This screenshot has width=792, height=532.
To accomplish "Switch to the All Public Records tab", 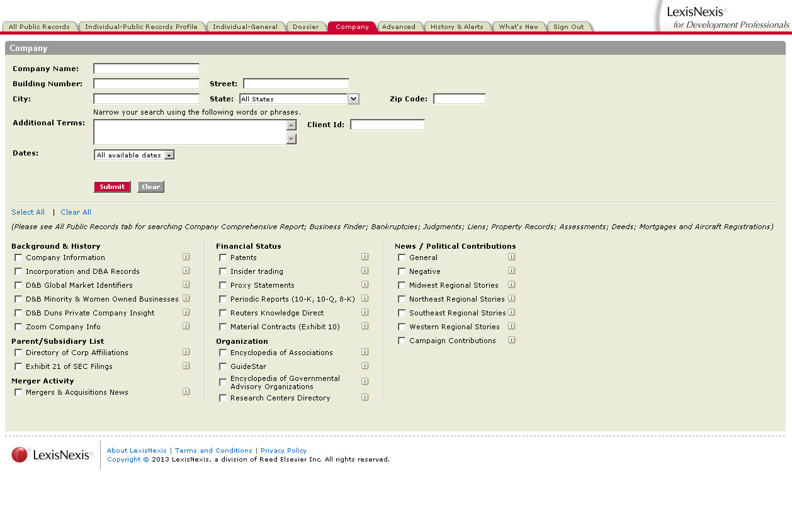I will click(39, 26).
